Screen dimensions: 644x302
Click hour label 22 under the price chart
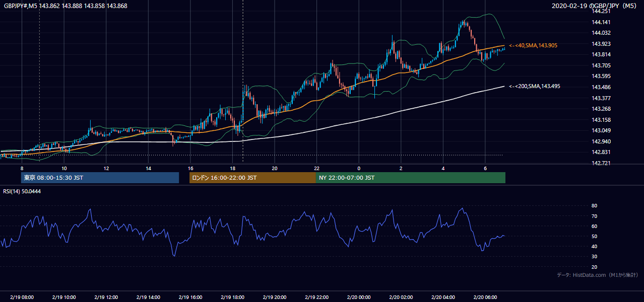click(x=316, y=168)
